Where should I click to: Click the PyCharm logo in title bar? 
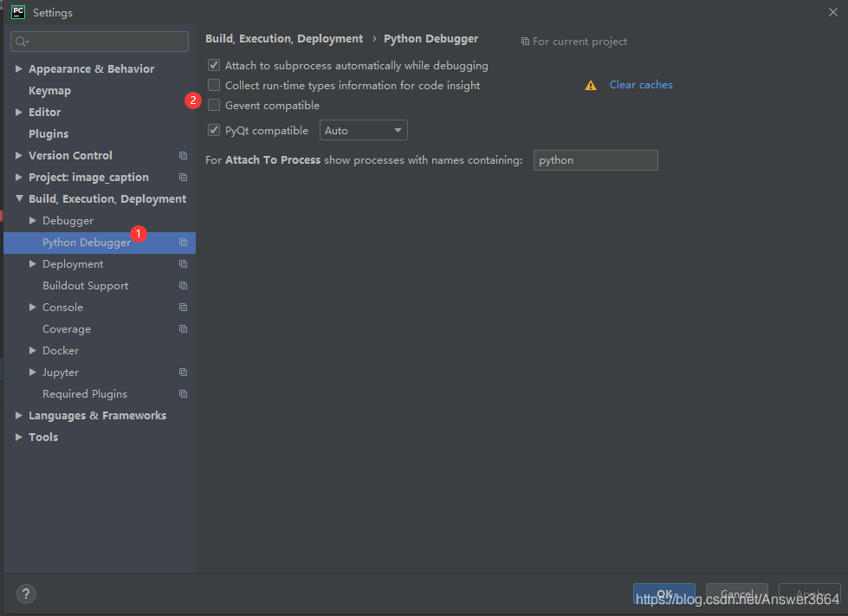(18, 12)
